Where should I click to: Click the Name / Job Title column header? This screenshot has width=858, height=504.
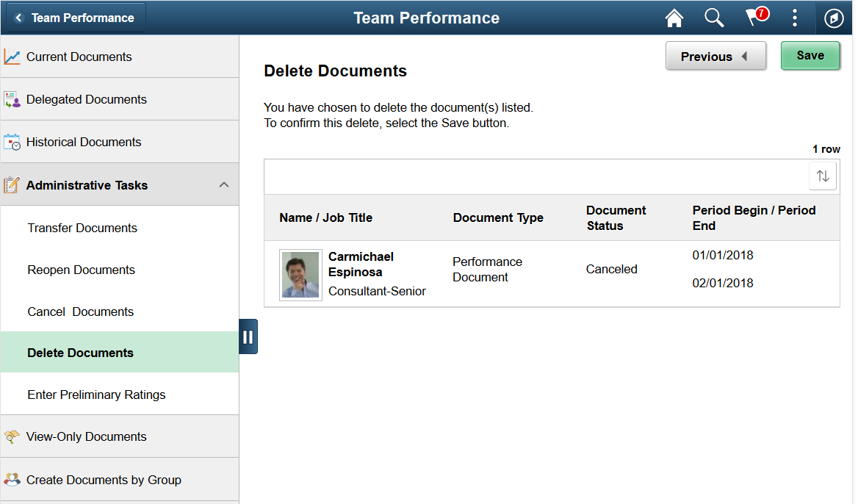(325, 217)
